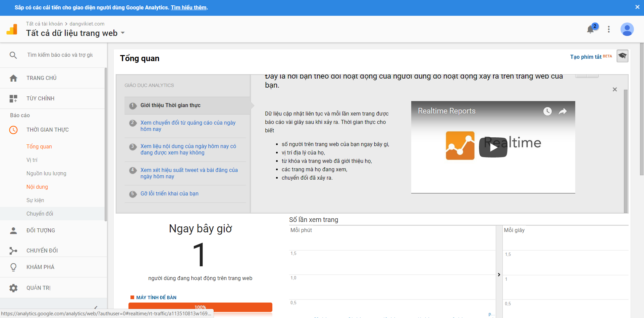Click the Thời gian thực clock icon

point(13,130)
